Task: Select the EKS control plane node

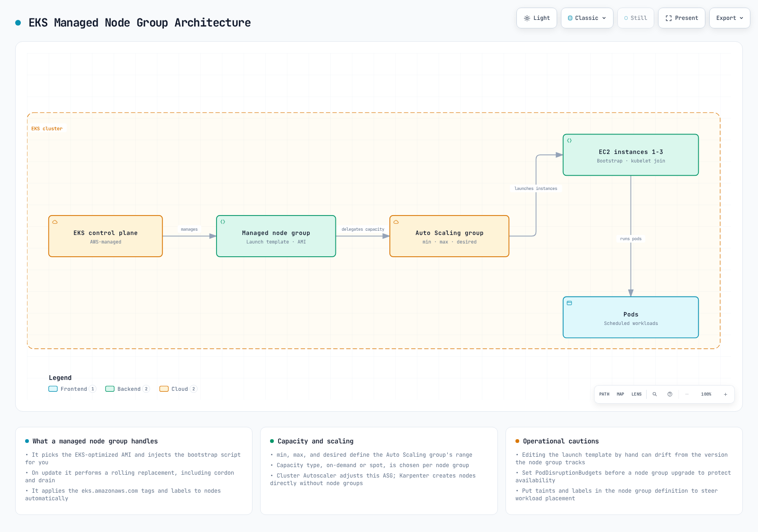Action: pyautogui.click(x=106, y=236)
